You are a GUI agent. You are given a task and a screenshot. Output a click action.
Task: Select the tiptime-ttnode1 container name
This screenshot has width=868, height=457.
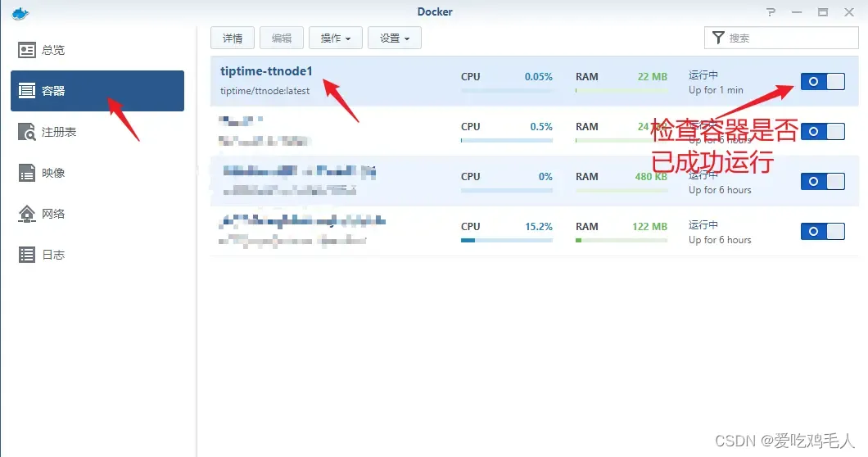point(266,71)
